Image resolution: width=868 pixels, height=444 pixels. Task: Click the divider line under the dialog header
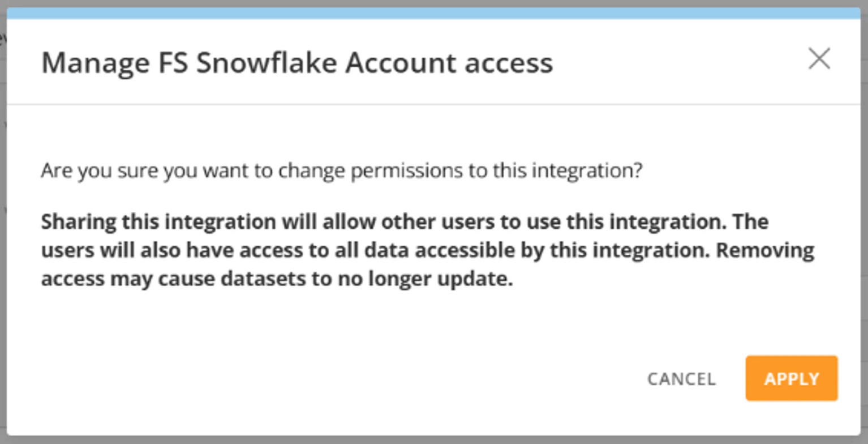pos(433,104)
